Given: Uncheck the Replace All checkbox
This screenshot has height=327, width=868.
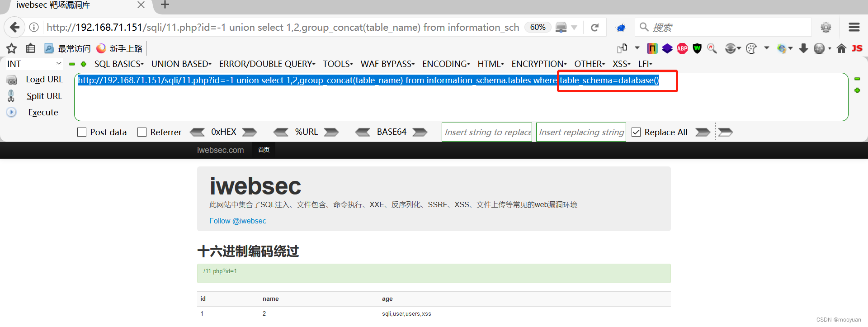Looking at the screenshot, I should (x=636, y=132).
